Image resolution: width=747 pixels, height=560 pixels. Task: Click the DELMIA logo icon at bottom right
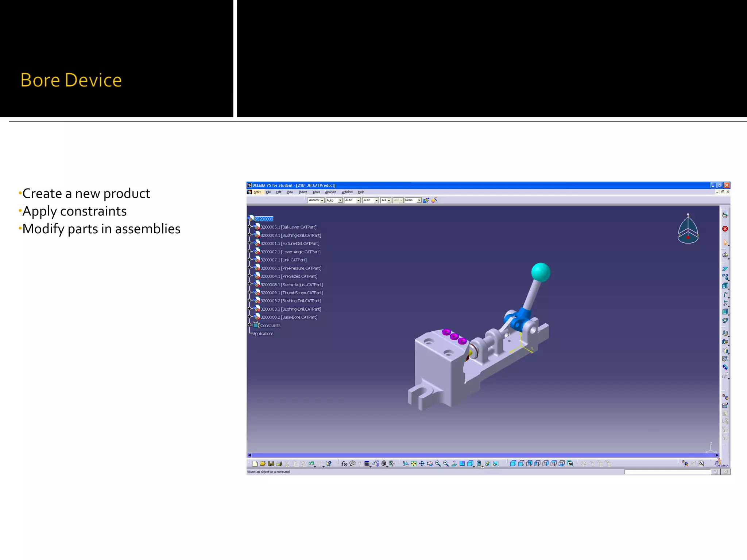click(721, 463)
